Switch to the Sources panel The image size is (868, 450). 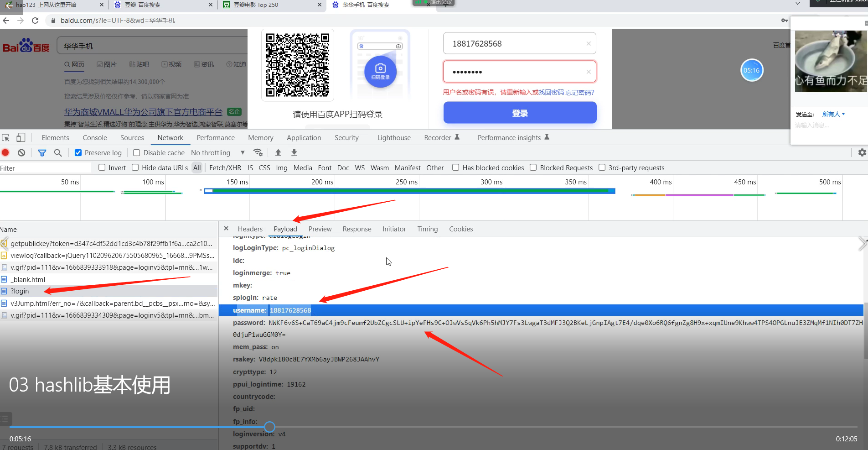tap(132, 138)
